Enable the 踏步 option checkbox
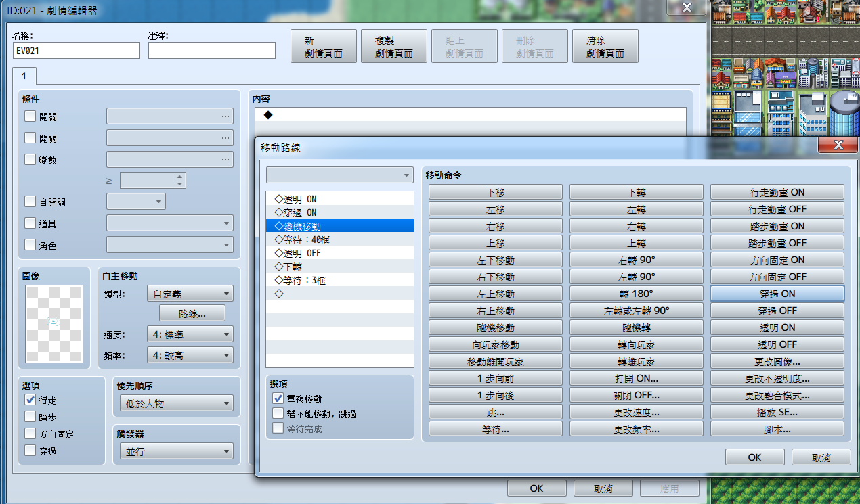860x504 pixels. point(30,416)
